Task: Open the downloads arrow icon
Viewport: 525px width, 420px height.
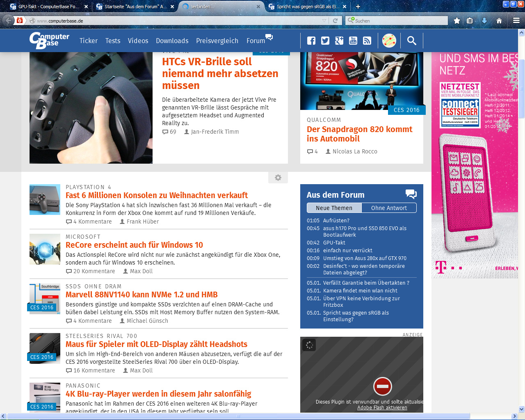Action: click(484, 21)
